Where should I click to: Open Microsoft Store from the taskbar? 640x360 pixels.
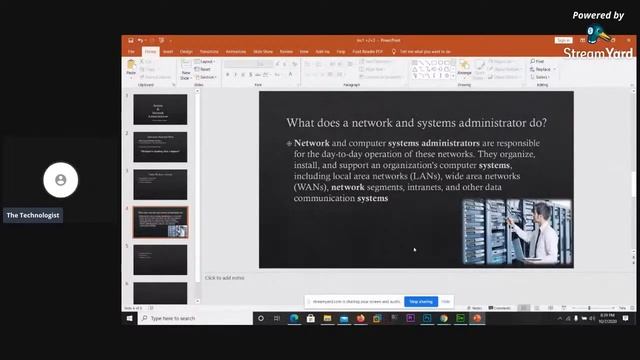[311, 318]
